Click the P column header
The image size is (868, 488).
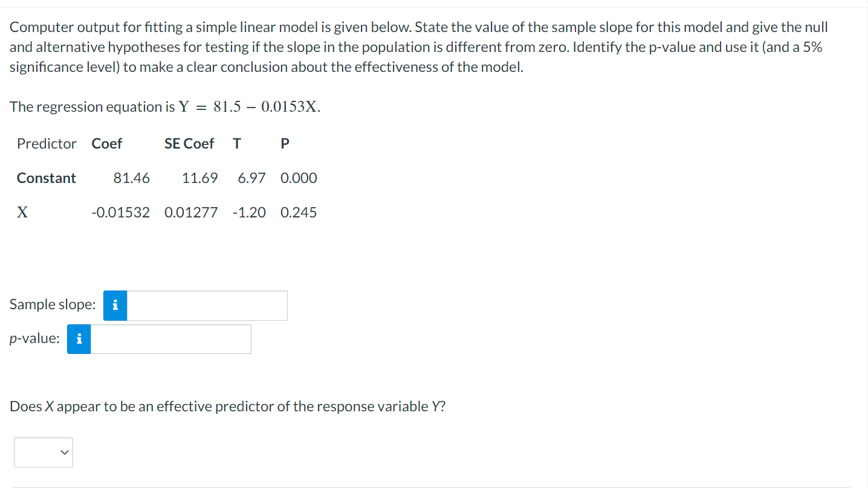[284, 143]
